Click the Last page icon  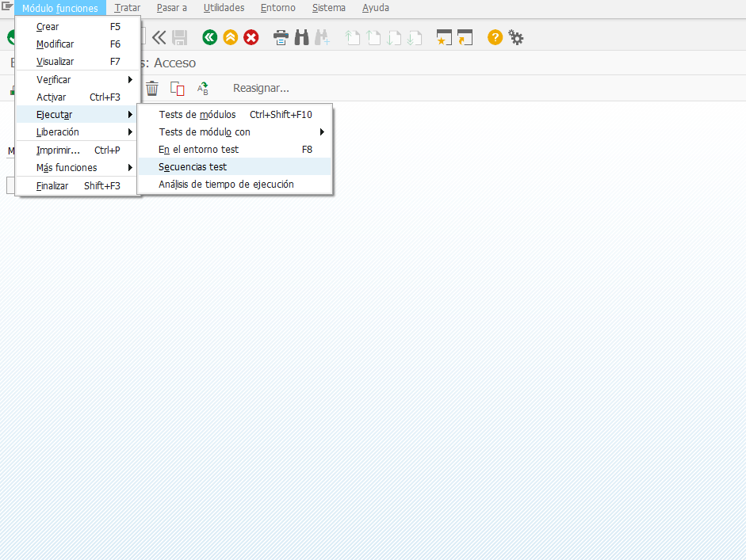[415, 37]
